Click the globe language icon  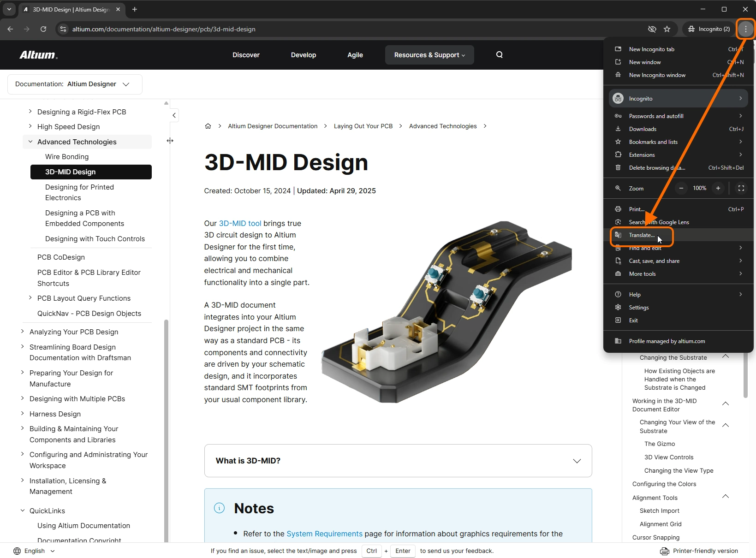tap(17, 551)
